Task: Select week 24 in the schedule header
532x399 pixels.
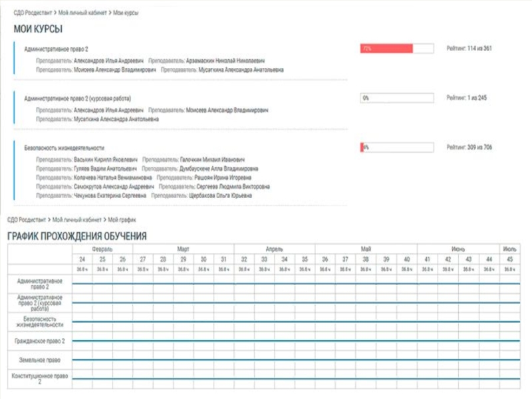Action: [82, 259]
